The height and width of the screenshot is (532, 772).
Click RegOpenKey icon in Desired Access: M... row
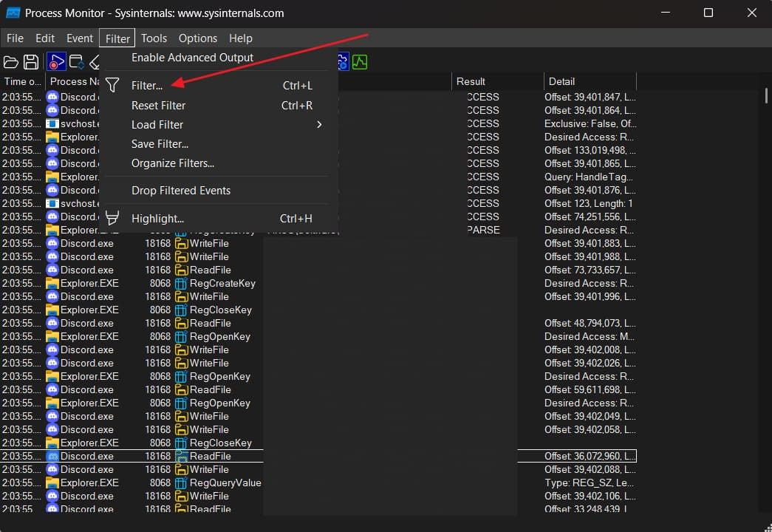coord(181,336)
